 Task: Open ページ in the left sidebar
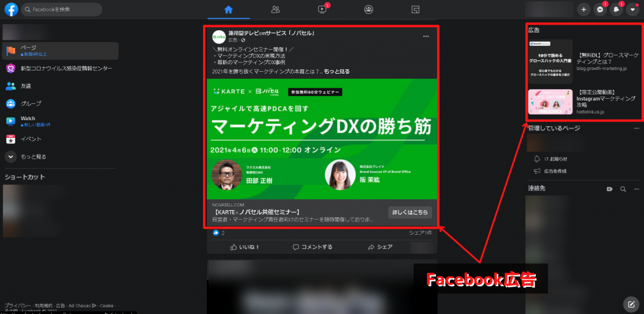pyautogui.click(x=60, y=50)
